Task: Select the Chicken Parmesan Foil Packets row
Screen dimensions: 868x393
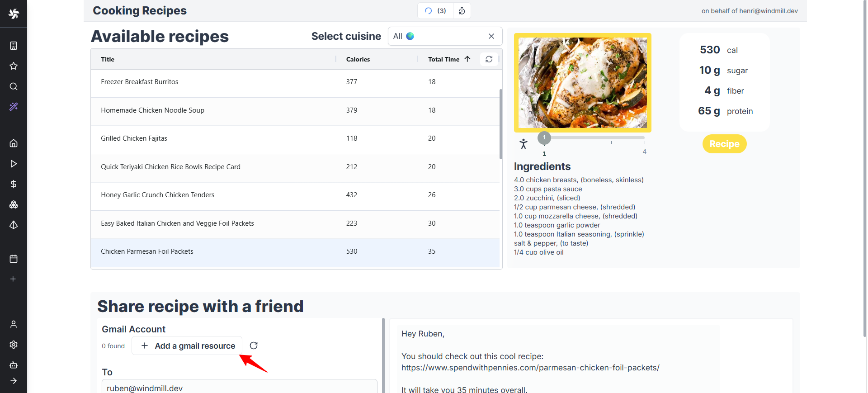Action: [x=295, y=253]
